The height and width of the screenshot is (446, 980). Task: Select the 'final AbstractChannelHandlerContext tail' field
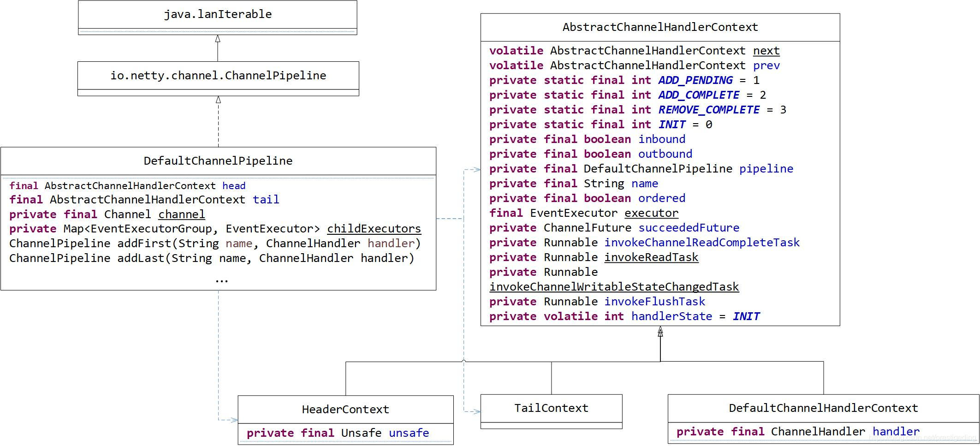click(144, 200)
